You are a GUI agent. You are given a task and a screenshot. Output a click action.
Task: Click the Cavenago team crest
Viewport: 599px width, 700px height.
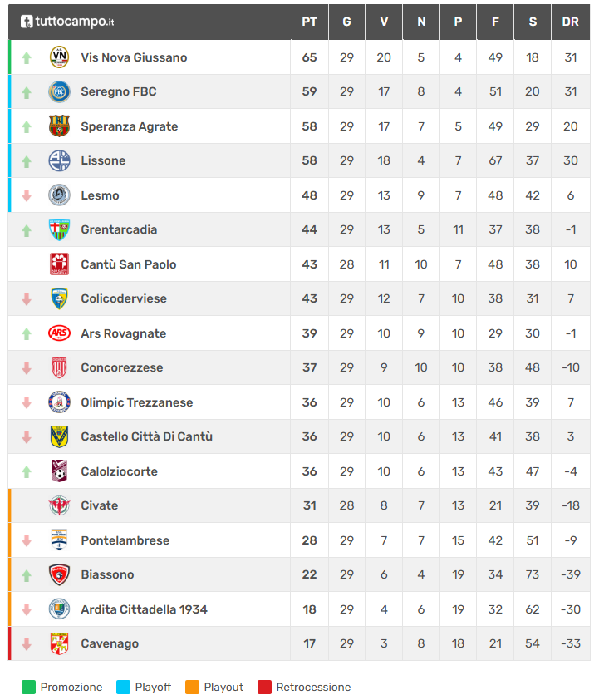pyautogui.click(x=59, y=643)
